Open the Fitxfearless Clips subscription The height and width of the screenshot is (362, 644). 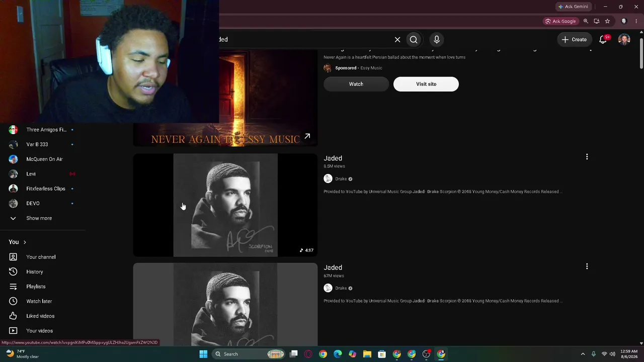pyautogui.click(x=43, y=189)
